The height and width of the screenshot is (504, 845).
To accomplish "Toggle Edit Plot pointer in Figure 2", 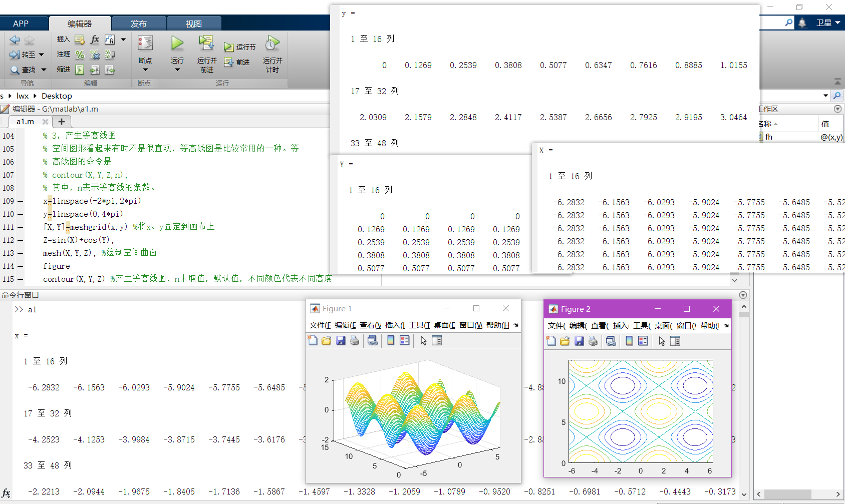I will (x=662, y=341).
